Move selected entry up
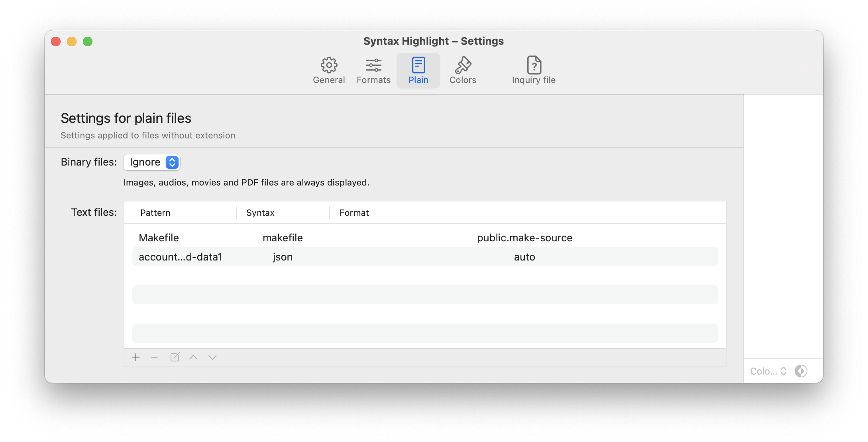This screenshot has height=442, width=868. [193, 356]
